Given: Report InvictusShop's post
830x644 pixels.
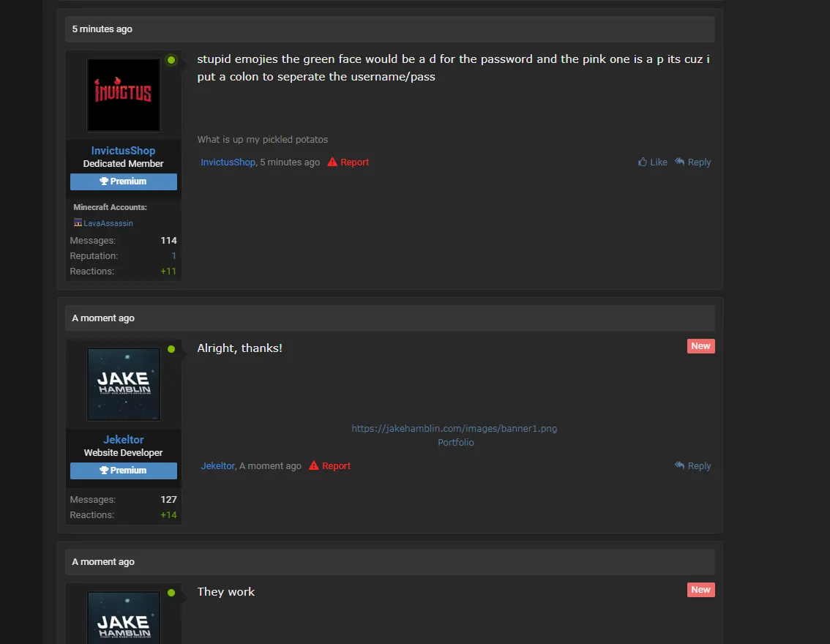Looking at the screenshot, I should coord(348,162).
